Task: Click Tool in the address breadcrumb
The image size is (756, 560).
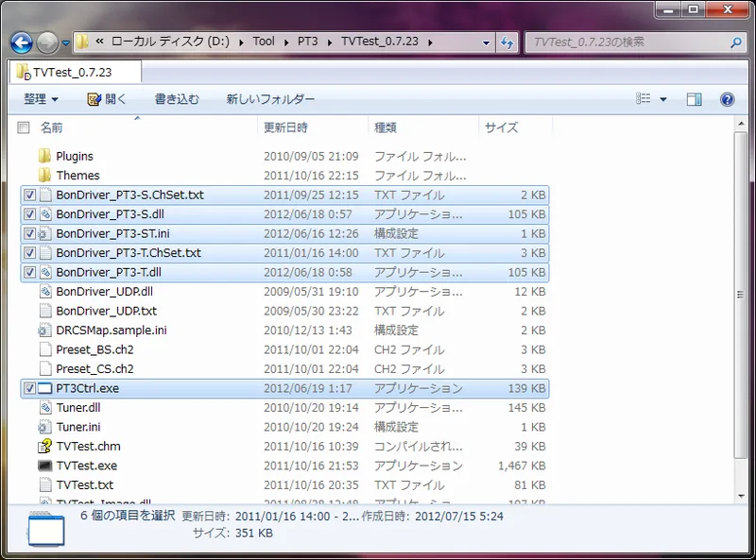Action: [264, 42]
